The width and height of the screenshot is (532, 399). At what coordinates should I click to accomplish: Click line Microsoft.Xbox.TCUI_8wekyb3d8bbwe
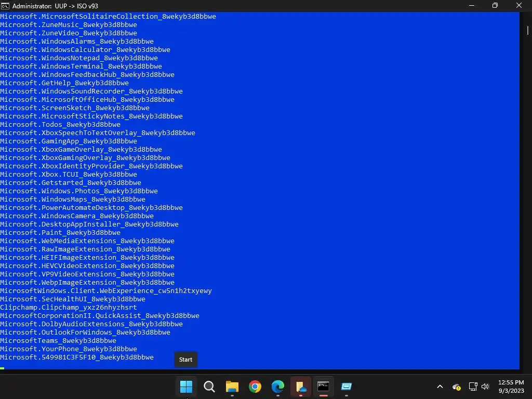tap(69, 175)
